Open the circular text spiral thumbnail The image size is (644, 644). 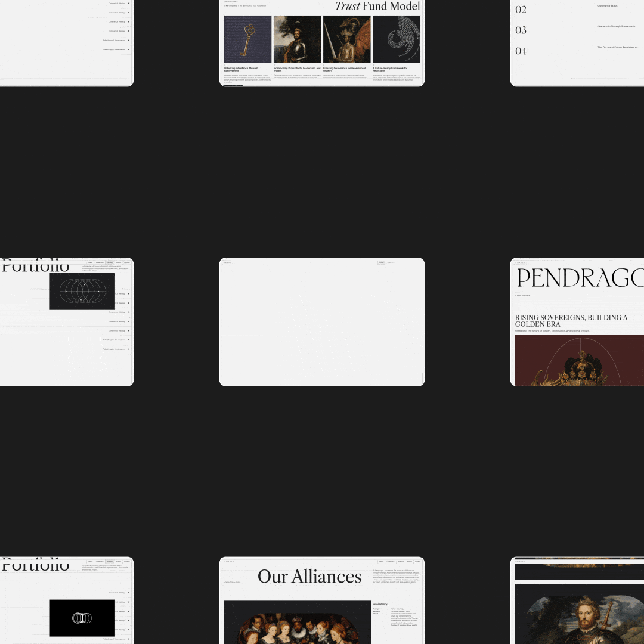397,39
